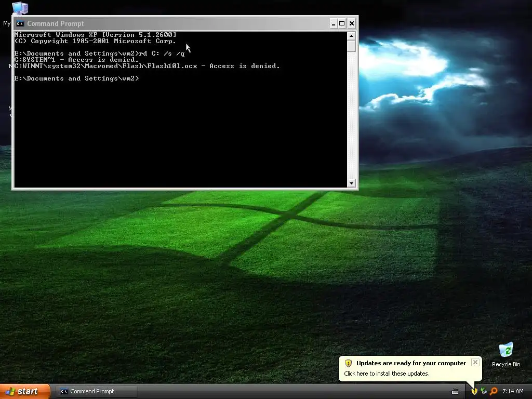This screenshot has width=532, height=399.
Task: Click 'Microsoft Windows XP [Version 5.1.2600]' line
Action: (x=96, y=35)
